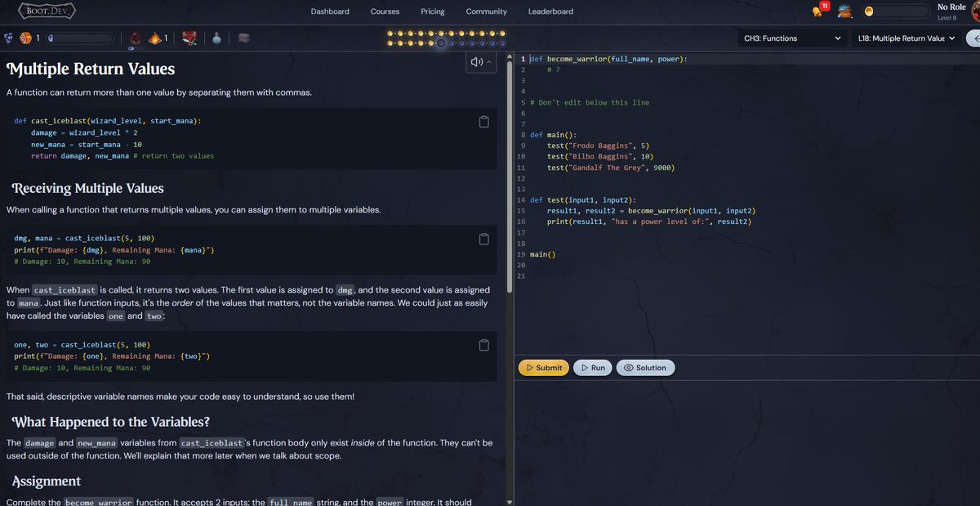Click the 'Don't edit below this line' comment
This screenshot has height=506, width=980.
(590, 102)
